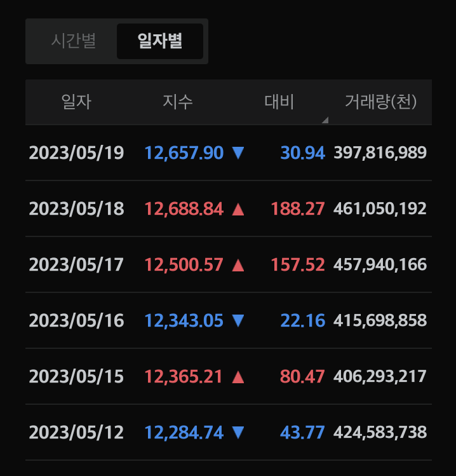Click the change value 188.27

[x=298, y=209]
